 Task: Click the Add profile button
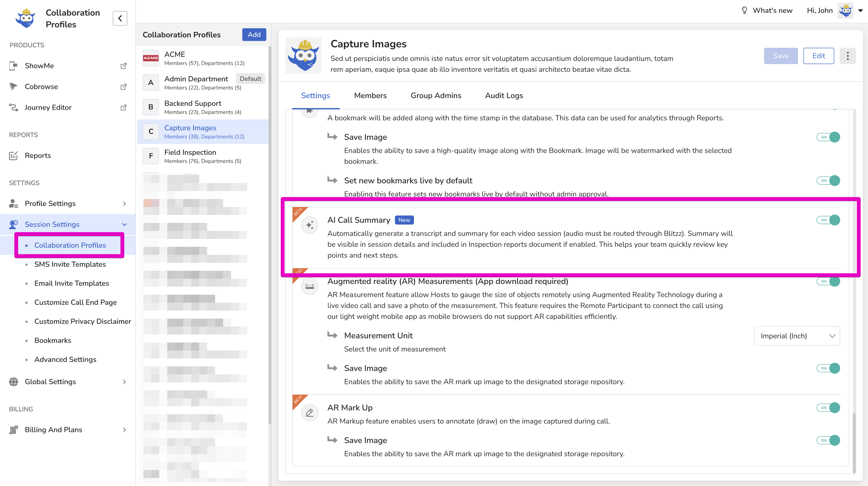[254, 35]
